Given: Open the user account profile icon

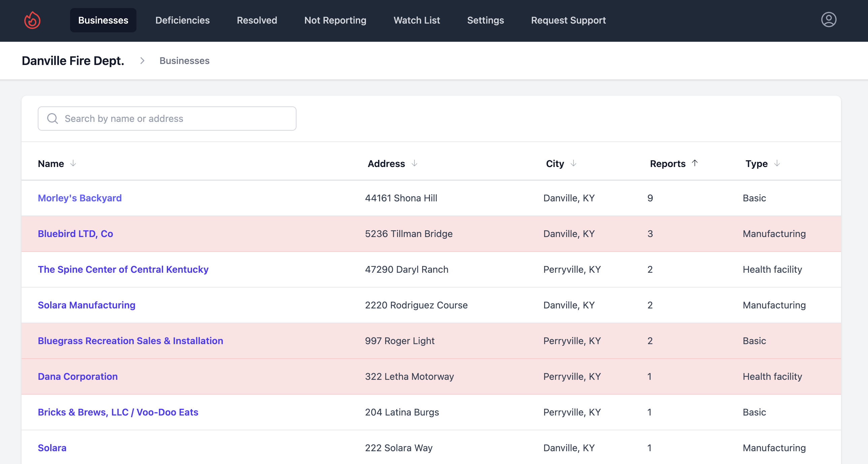Looking at the screenshot, I should click(829, 20).
